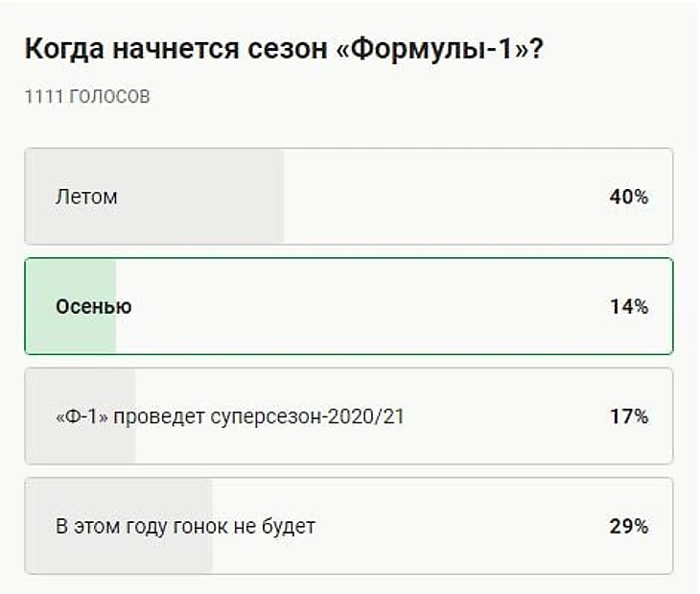Click the 17% result value

point(629,416)
